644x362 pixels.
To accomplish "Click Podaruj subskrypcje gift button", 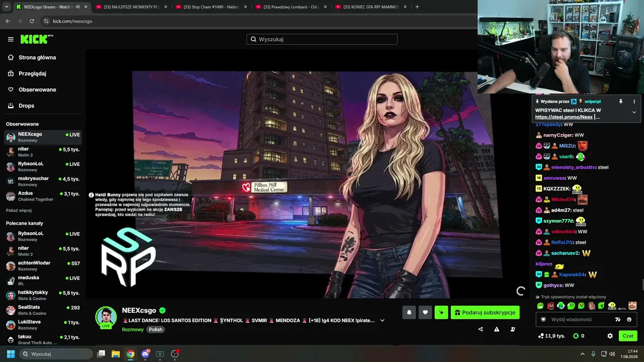I will click(485, 312).
